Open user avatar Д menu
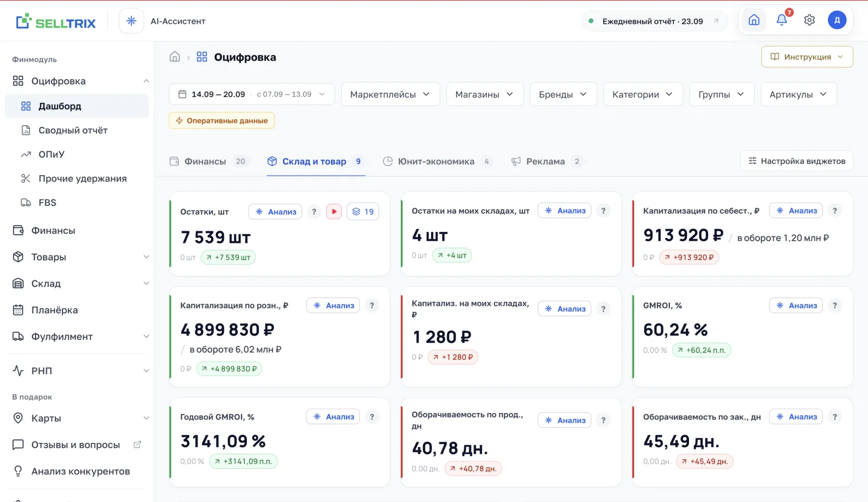This screenshot has height=502, width=868. 837,20
